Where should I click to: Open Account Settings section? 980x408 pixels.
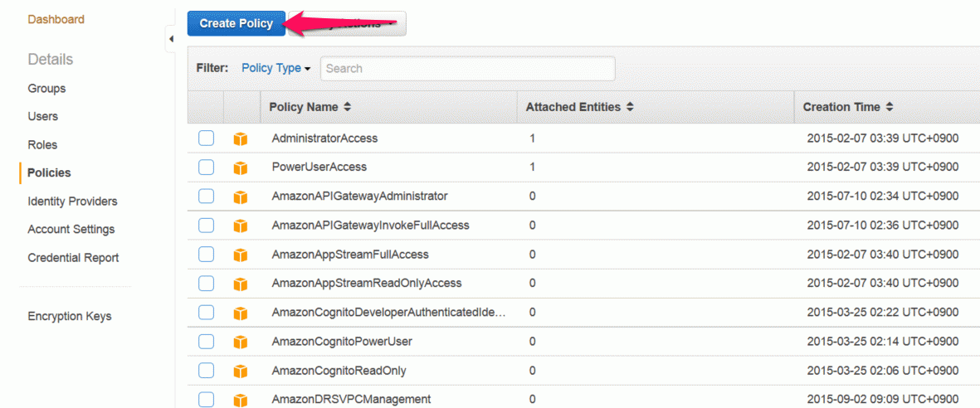(x=71, y=230)
